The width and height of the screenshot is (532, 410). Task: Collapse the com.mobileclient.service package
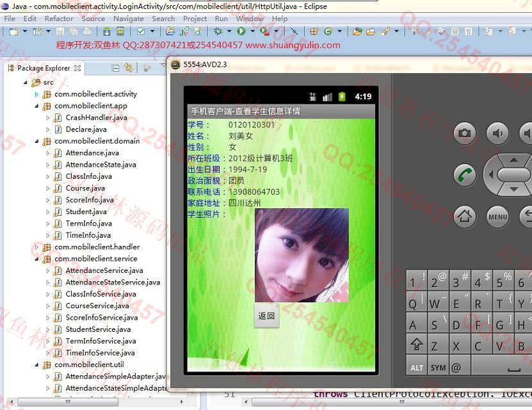(x=36, y=259)
